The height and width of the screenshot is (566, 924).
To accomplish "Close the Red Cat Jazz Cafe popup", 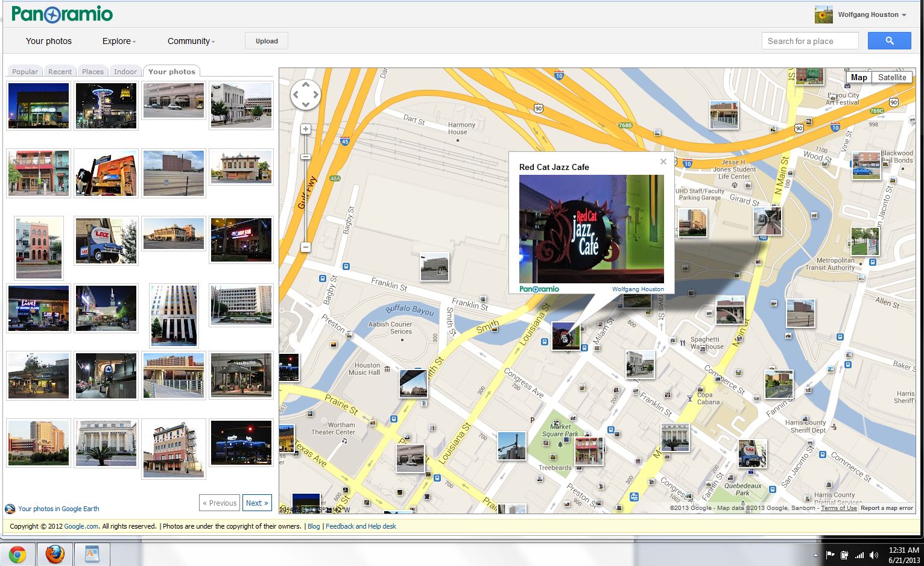I will 663,162.
